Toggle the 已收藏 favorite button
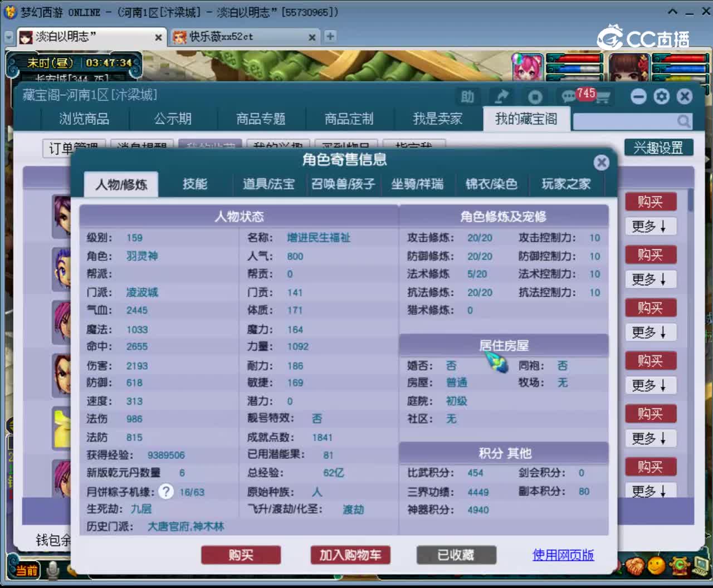Image resolution: width=713 pixels, height=588 pixels. click(x=456, y=555)
